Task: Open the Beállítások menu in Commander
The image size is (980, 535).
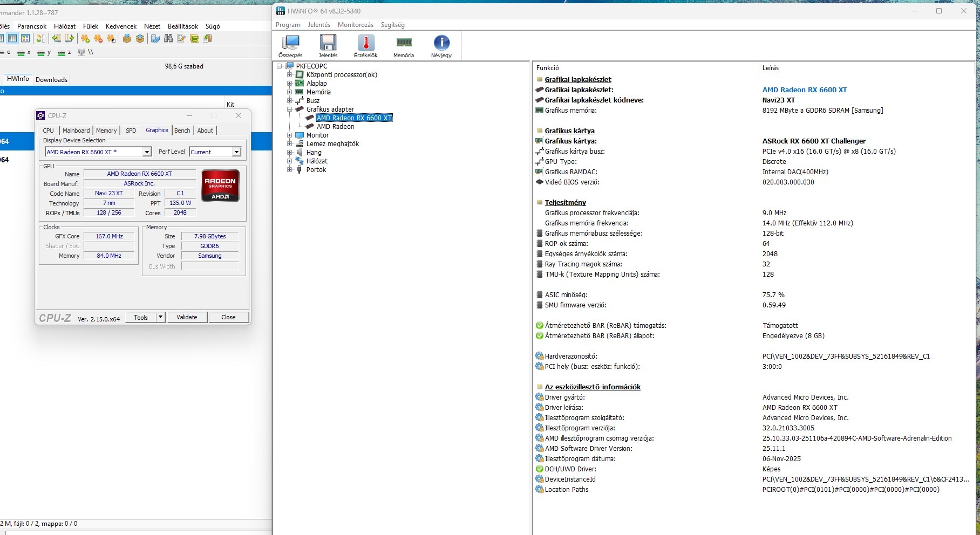Action: click(183, 26)
